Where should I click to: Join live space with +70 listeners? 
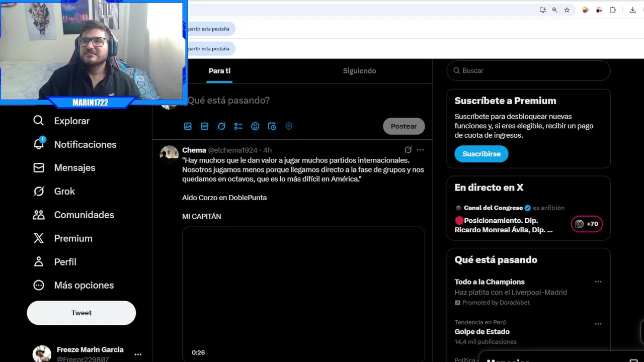pos(587,224)
